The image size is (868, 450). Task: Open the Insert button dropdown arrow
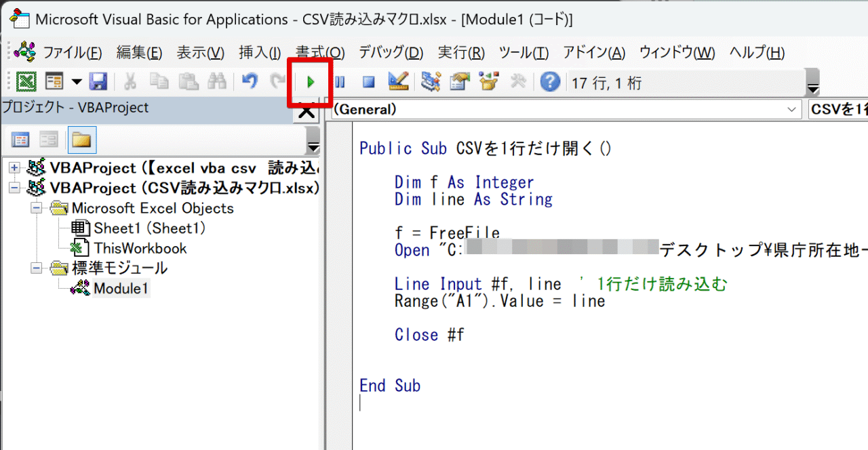[x=76, y=81]
